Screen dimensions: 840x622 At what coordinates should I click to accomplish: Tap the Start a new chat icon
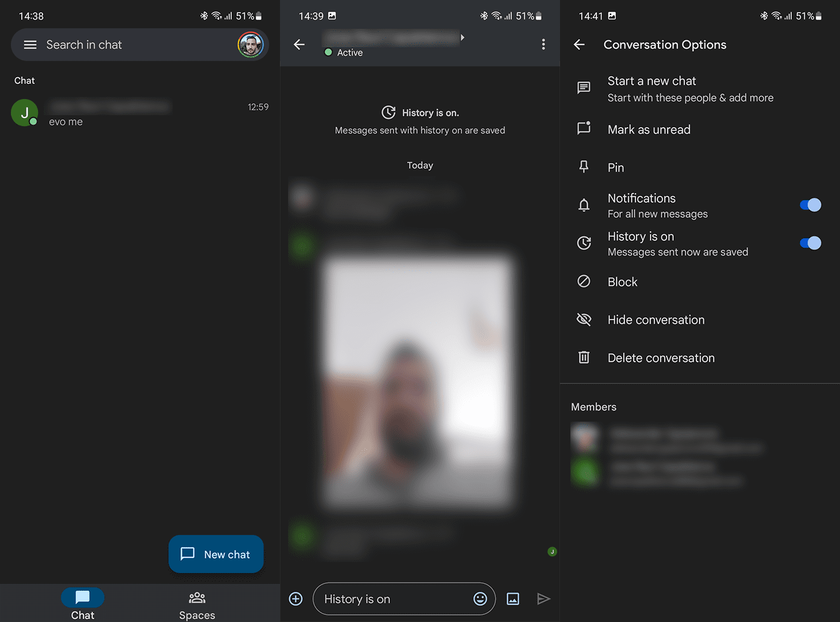[584, 88]
